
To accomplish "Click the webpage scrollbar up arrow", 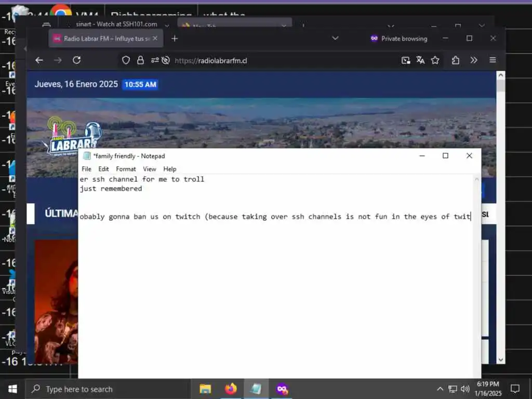I will coord(501,76).
